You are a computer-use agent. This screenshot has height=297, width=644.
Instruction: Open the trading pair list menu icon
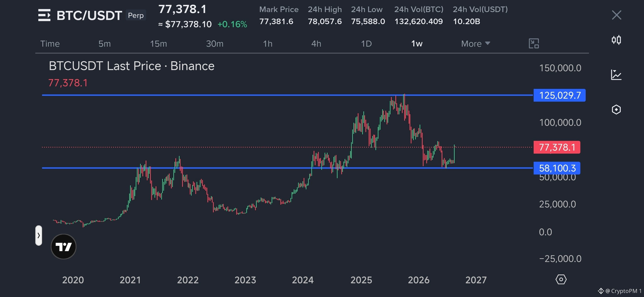click(44, 15)
